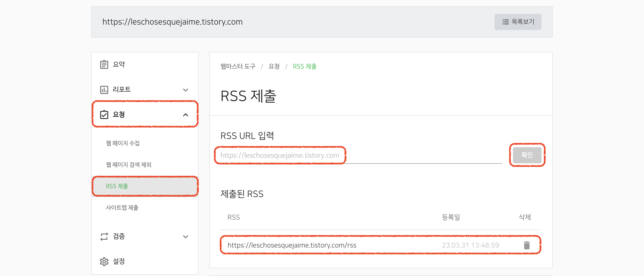Open 웹 페이지 수집 menu item

tap(123, 143)
